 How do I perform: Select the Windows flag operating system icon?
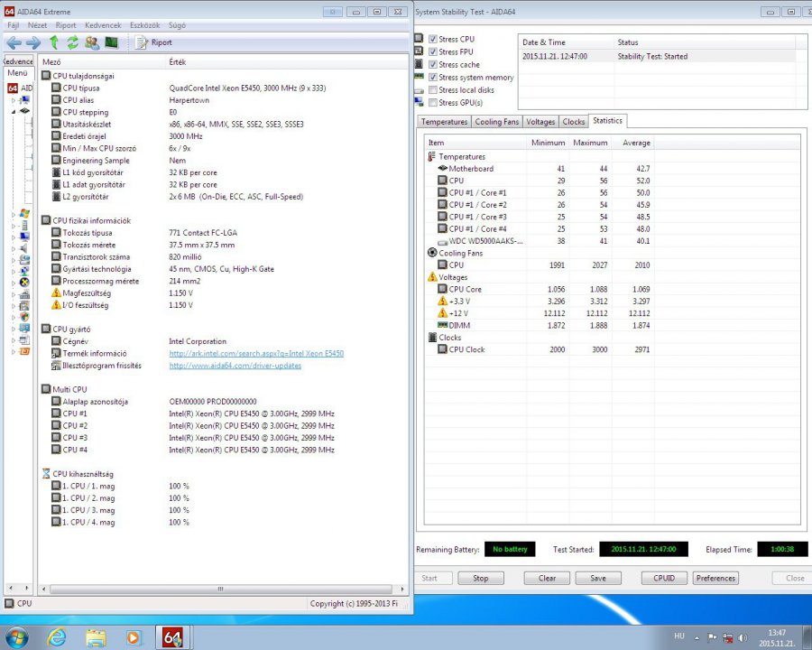(x=24, y=214)
